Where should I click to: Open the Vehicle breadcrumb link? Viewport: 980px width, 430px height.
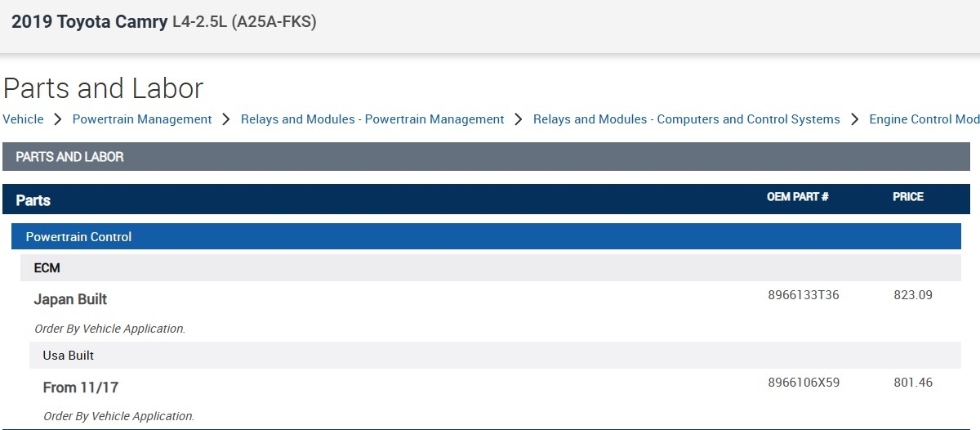23,119
